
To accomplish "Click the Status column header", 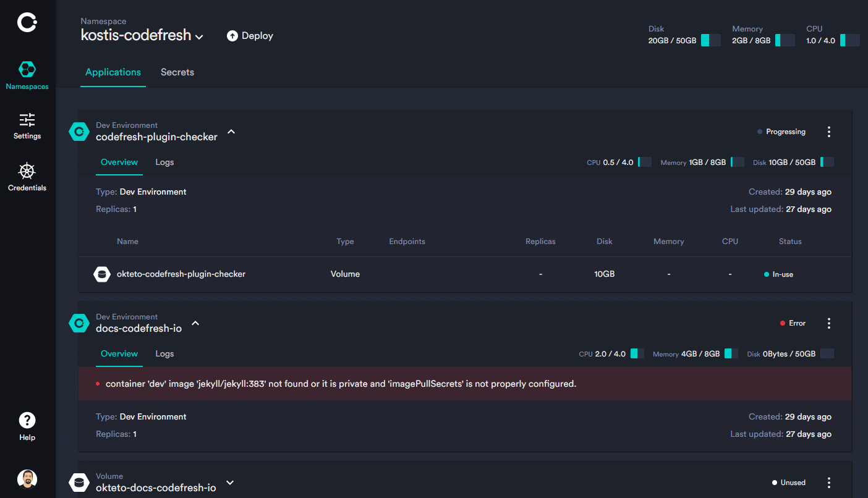I will [x=790, y=242].
